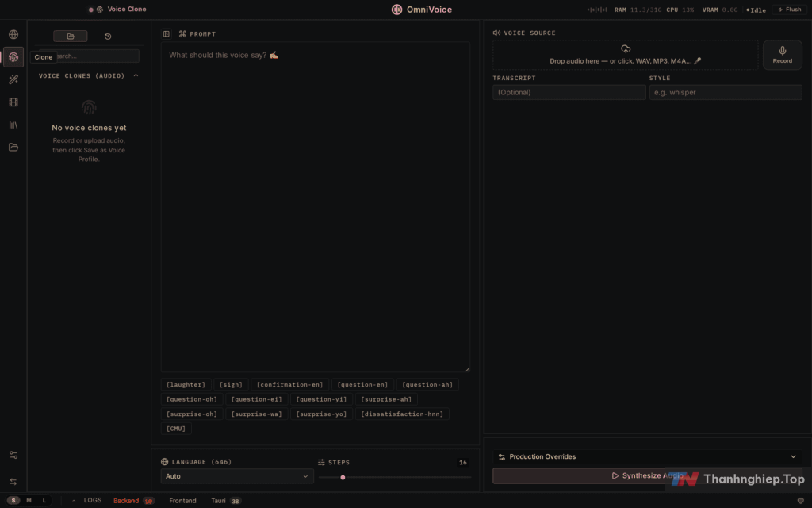The image size is (812, 508).
Task: Click the OmniVoice logo icon
Action: (396, 10)
